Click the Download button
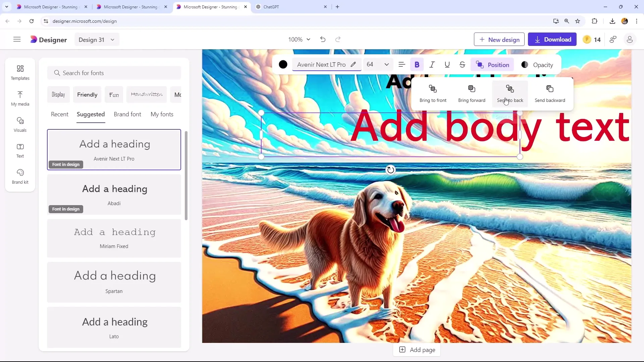This screenshot has width=644, height=362. pyautogui.click(x=553, y=39)
